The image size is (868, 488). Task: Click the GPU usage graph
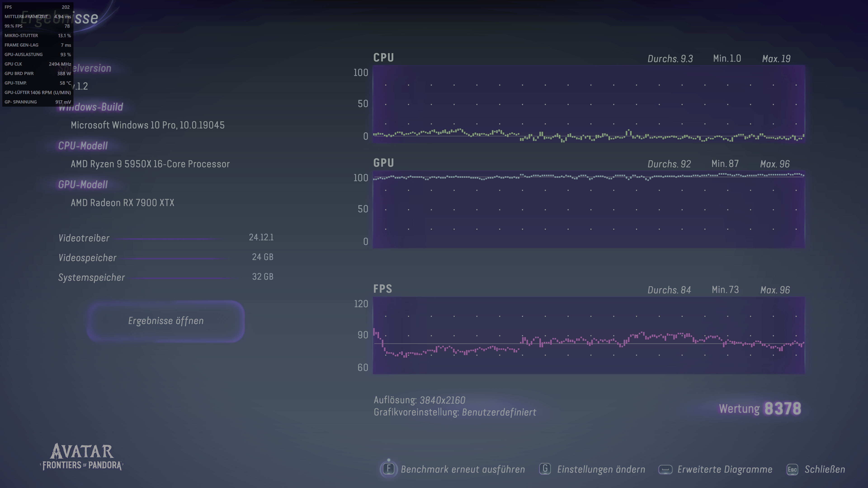589,209
